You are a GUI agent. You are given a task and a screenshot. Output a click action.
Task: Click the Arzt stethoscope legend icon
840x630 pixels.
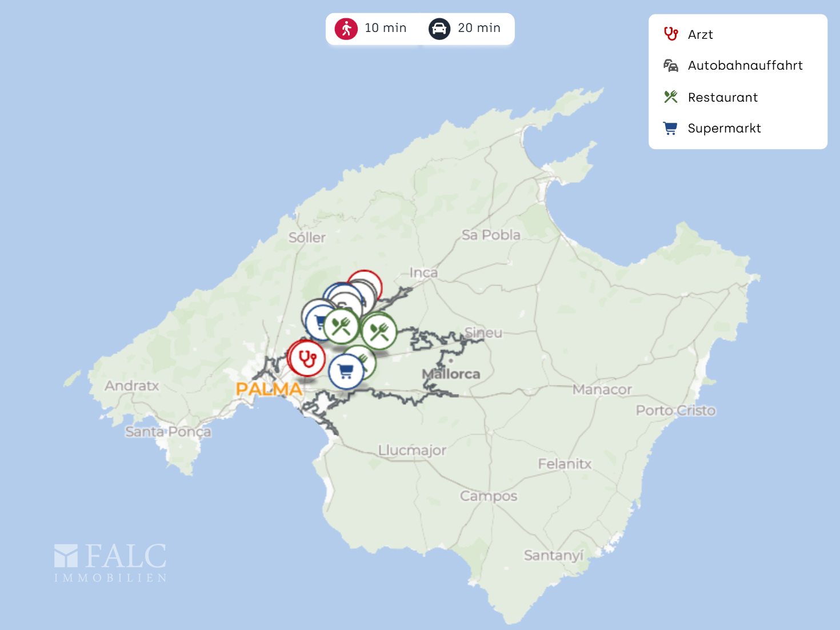point(671,34)
